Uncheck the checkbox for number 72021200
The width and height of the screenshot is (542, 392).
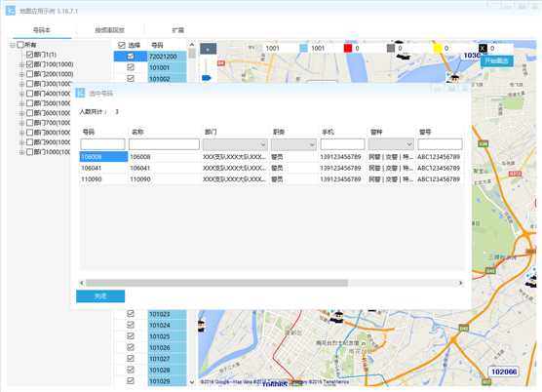coord(131,56)
